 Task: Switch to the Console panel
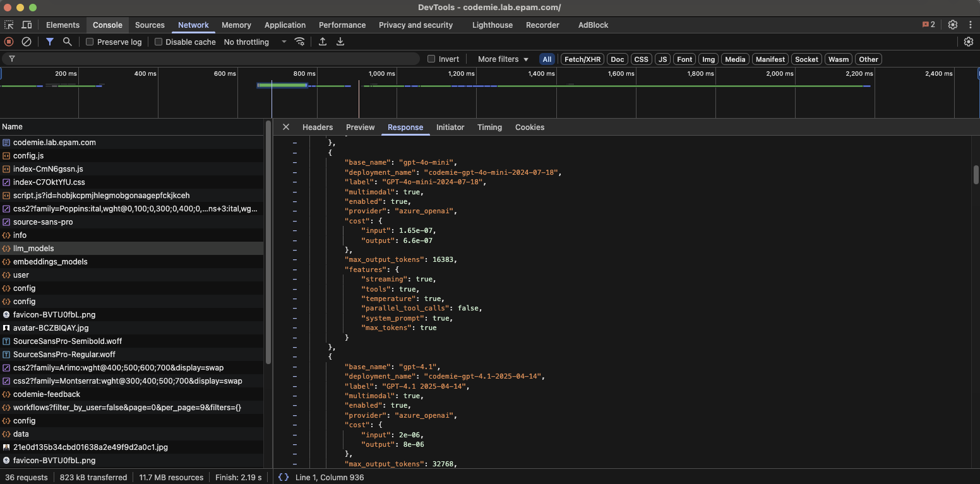107,25
